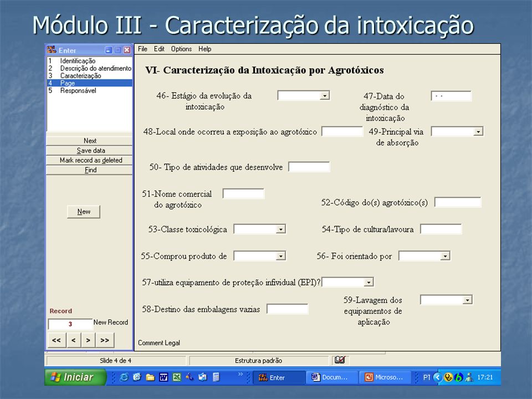Viewport: 532px width, 399px height.
Task: Click the 58-Destino das embalagens vazias field
Action: pos(288,309)
